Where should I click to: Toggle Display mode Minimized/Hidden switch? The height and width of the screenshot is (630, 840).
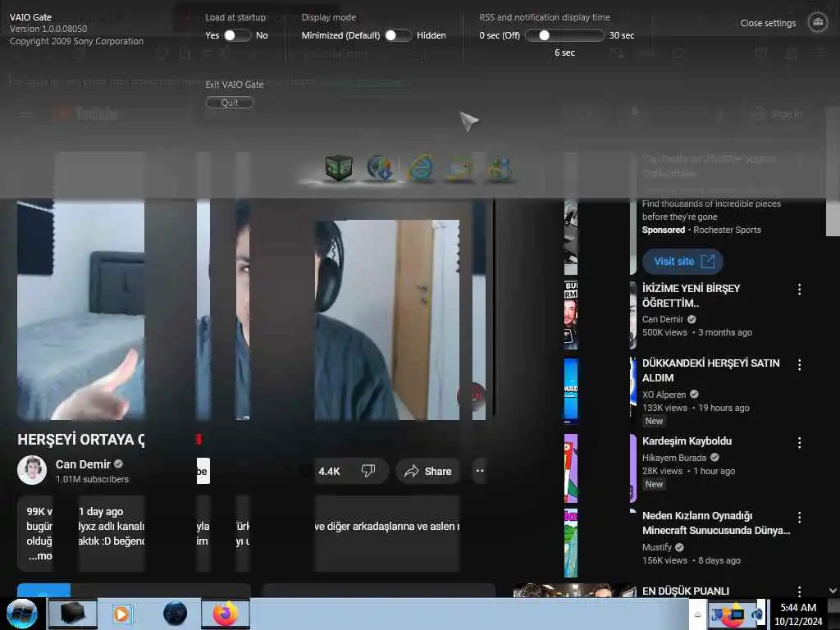point(398,35)
